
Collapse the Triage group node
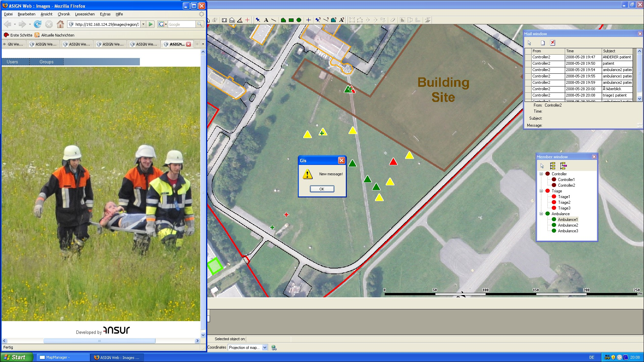[x=541, y=191]
